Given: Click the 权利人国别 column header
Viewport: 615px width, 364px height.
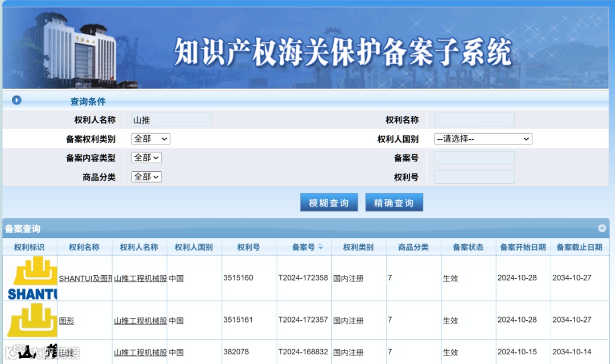Looking at the screenshot, I should tap(194, 247).
